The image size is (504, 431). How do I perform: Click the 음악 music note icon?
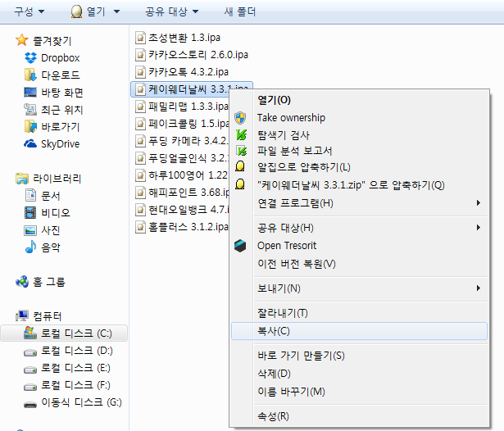pos(30,247)
